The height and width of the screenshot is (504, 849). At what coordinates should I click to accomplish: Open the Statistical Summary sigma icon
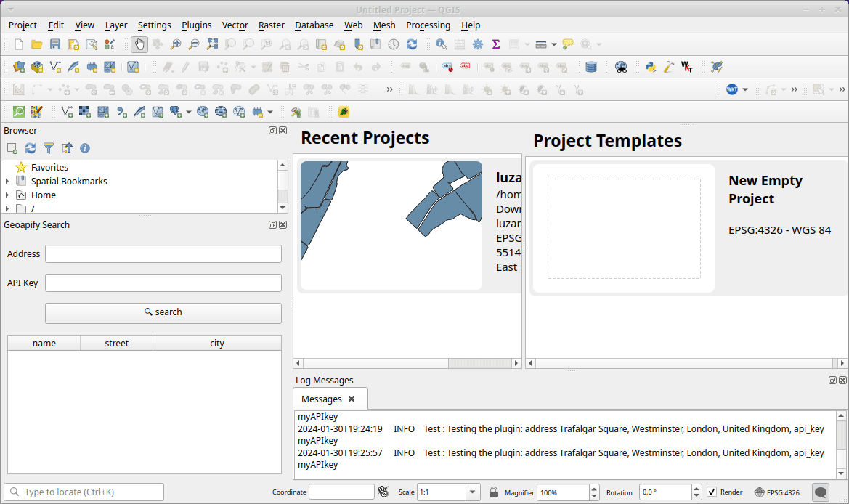click(495, 44)
